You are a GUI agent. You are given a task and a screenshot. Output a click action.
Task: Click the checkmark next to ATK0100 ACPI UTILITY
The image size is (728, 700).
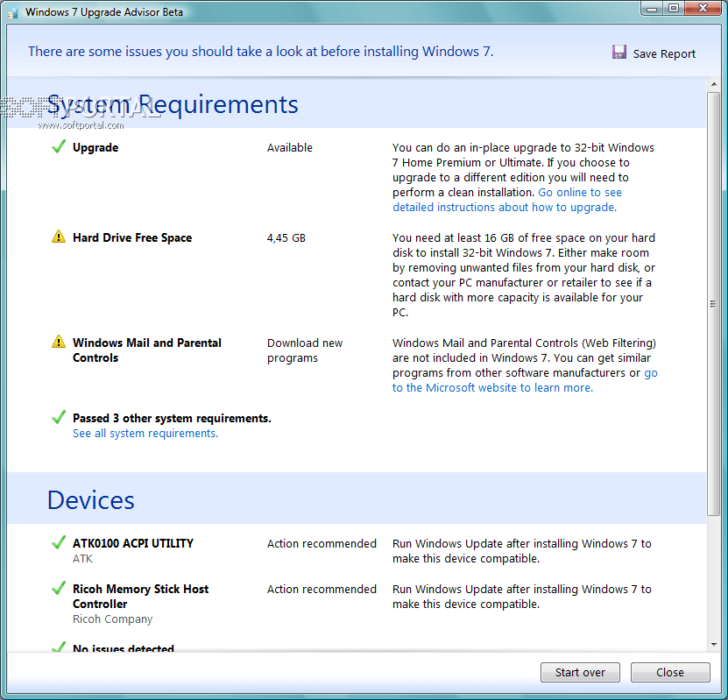point(59,542)
